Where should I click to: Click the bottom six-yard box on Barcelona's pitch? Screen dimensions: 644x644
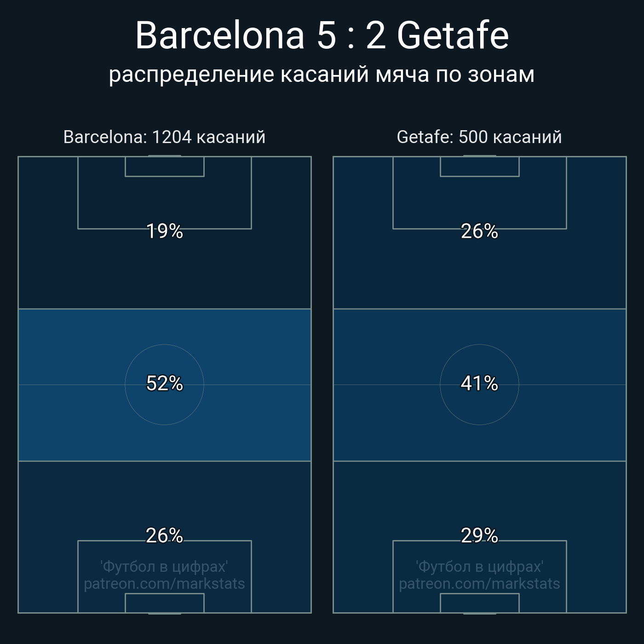[164, 603]
